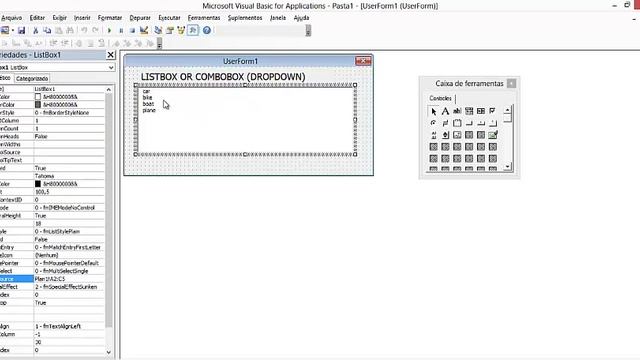640x360 pixels.
Task: Click properties list scroll up arrow
Action: tap(109, 89)
